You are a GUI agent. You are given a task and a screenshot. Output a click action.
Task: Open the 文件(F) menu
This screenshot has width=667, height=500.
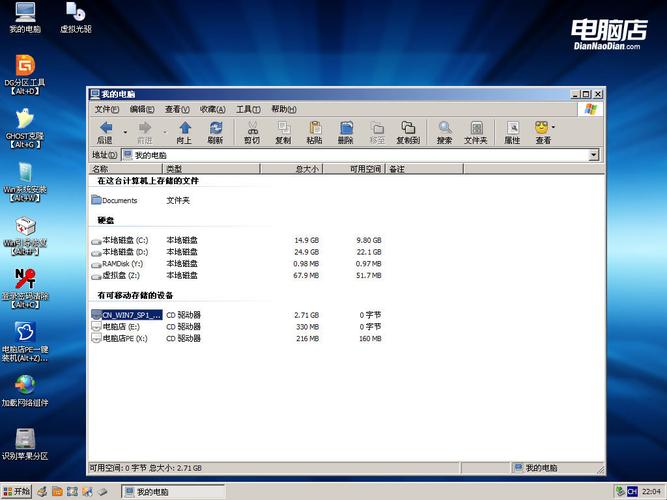click(x=106, y=109)
